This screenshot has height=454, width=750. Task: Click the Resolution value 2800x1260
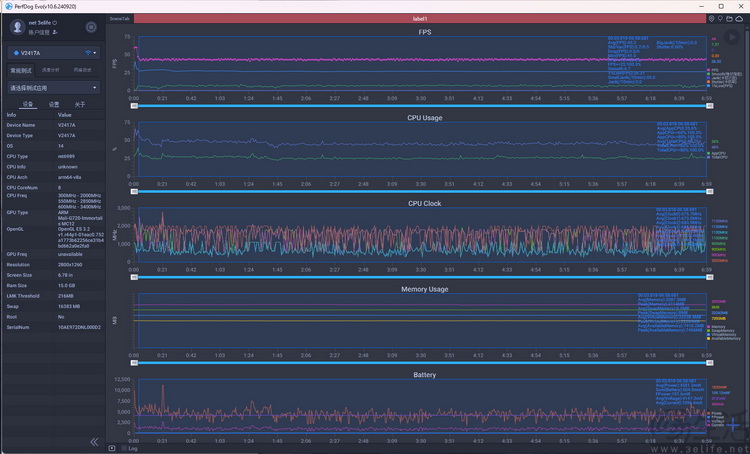[71, 265]
